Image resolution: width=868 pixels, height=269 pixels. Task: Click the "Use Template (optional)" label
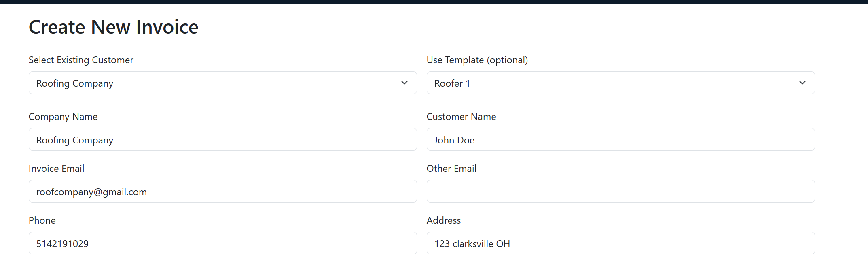(477, 60)
